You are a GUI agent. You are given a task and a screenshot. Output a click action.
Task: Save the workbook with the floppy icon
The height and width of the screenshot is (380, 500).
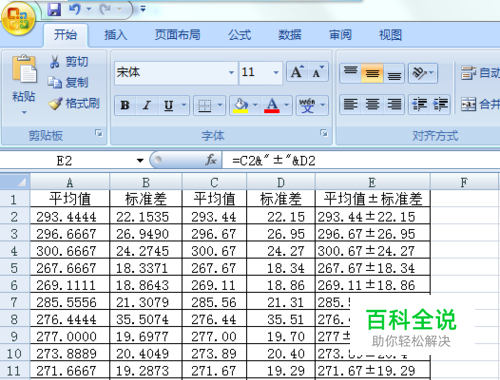(x=54, y=9)
